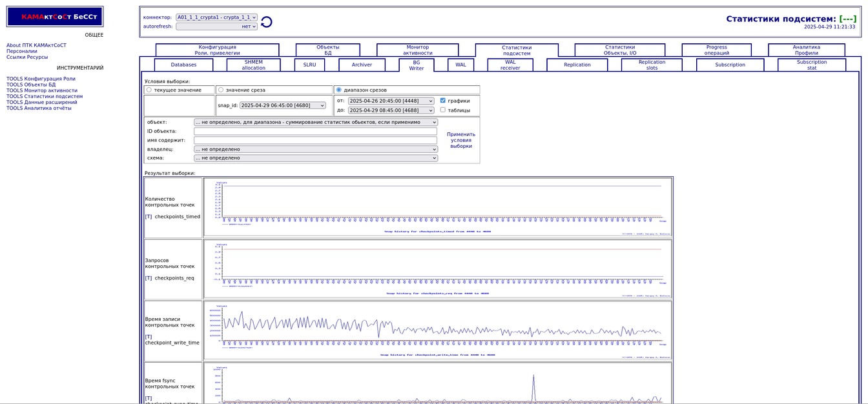Open the Replication slots tab
Image resolution: width=868 pixels, height=404 pixels.
[652, 65]
